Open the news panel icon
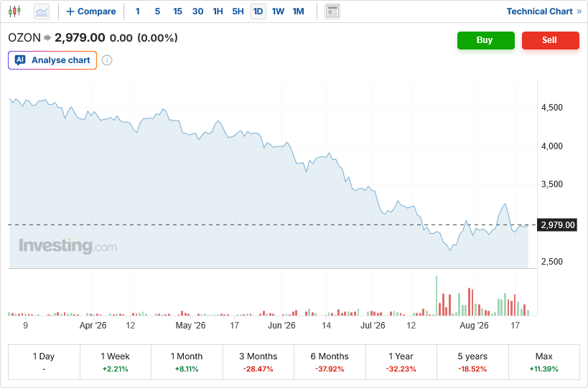Viewport: 588px width, 388px height. coord(332,11)
